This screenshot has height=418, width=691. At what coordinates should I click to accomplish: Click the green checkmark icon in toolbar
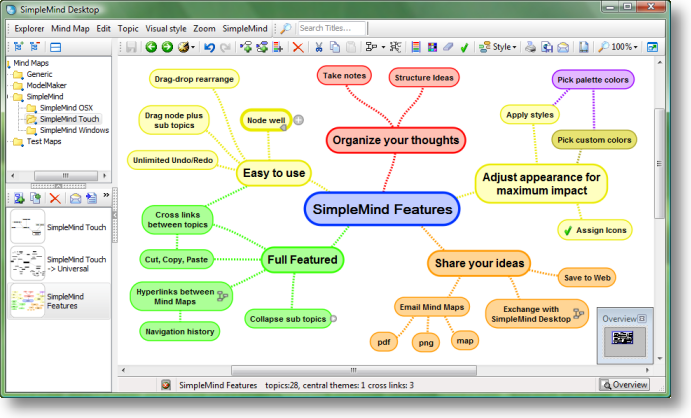pos(464,47)
